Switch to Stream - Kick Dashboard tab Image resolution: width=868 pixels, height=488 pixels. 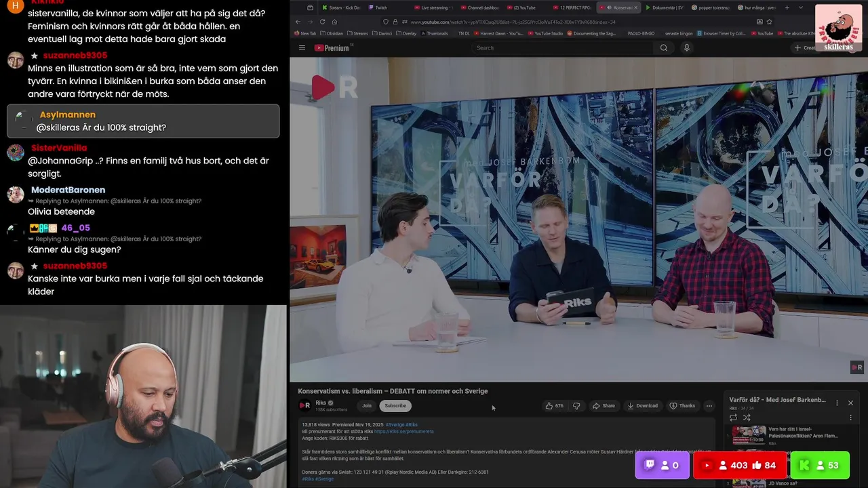(341, 7)
